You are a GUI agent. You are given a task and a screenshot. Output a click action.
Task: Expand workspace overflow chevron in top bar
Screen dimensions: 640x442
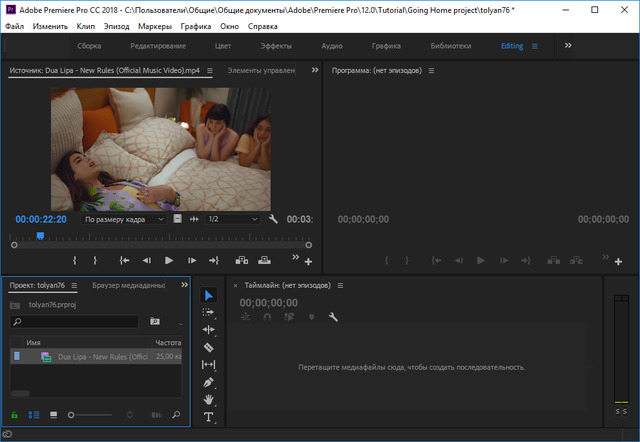coord(569,46)
